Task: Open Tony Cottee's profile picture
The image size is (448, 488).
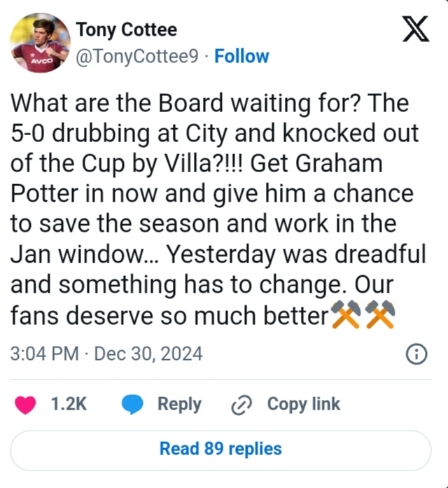Action: (41, 42)
